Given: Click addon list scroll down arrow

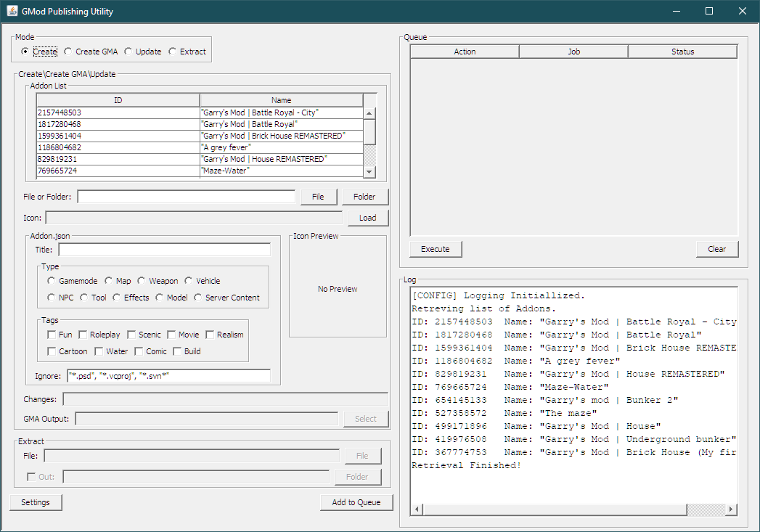Looking at the screenshot, I should pyautogui.click(x=369, y=171).
